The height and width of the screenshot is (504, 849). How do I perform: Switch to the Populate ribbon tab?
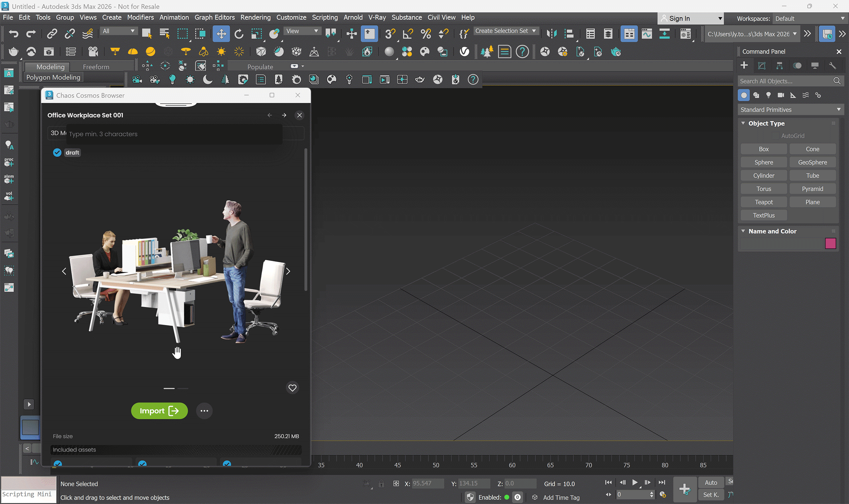pos(260,67)
